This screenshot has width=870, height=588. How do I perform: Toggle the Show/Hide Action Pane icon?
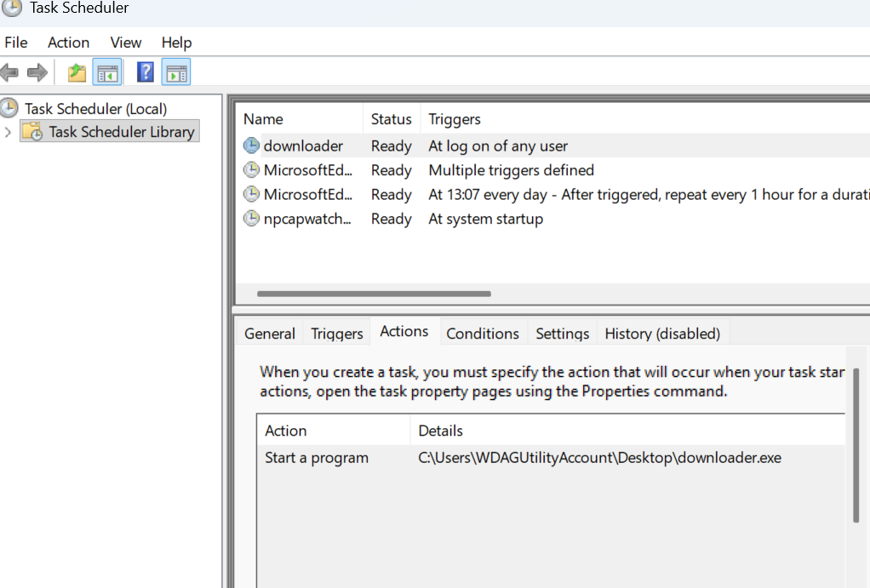(176, 72)
